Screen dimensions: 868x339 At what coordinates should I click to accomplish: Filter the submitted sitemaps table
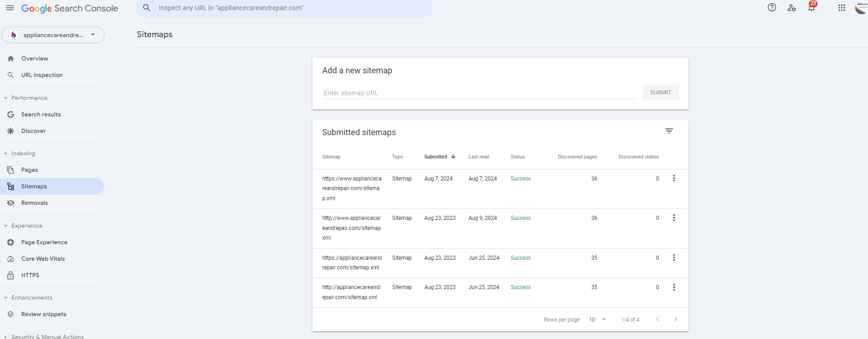(x=669, y=131)
